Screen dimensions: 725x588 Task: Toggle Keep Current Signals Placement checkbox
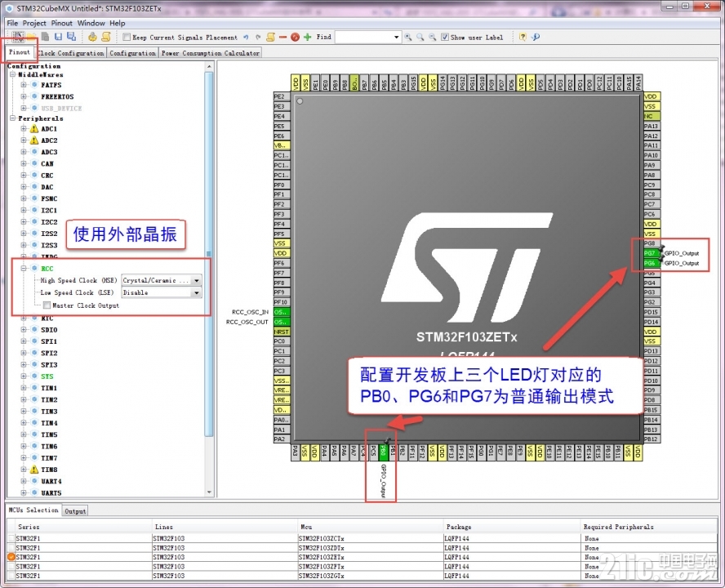click(127, 37)
